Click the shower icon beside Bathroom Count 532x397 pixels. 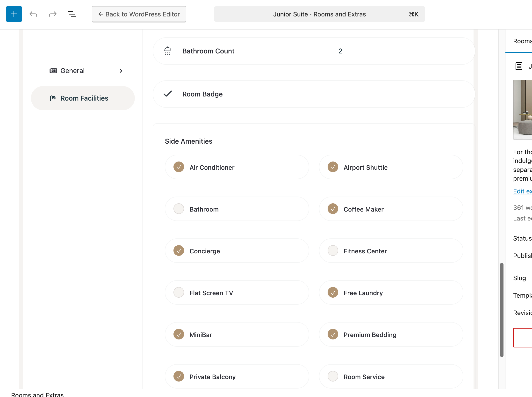[168, 51]
